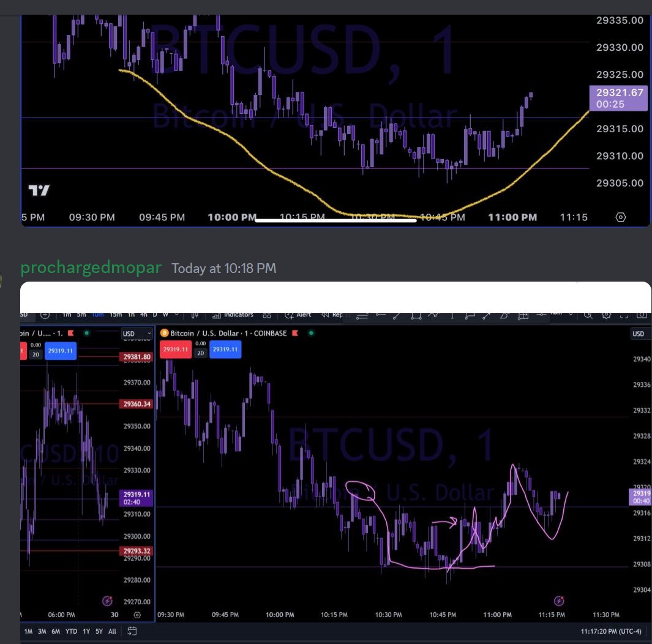
Task: Take a snapshot with the camera icon
Action: [x=642, y=315]
